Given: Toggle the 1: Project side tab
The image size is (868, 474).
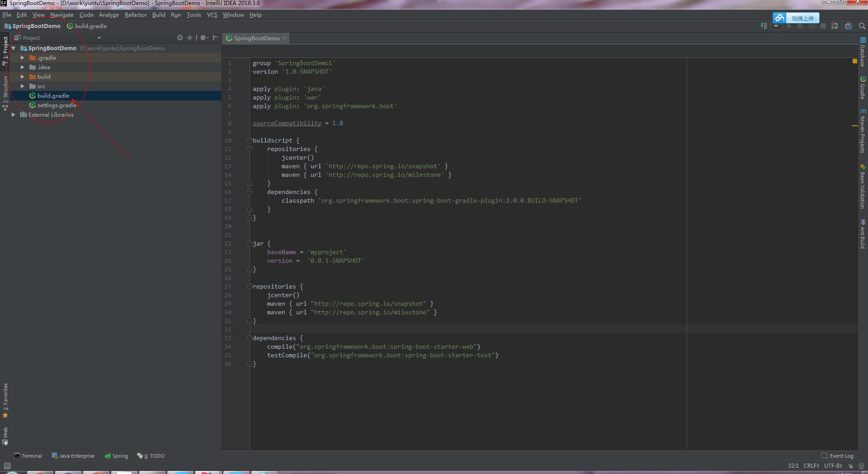Looking at the screenshot, I should point(5,51).
